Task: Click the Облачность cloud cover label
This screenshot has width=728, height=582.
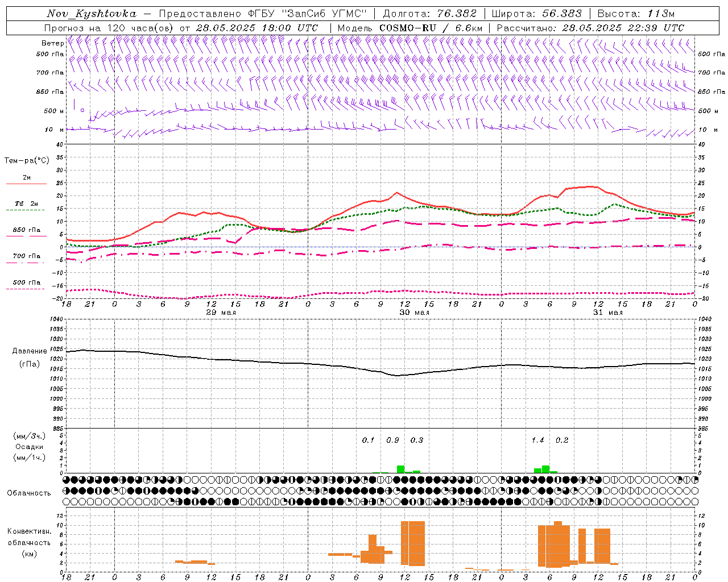Action: (29, 493)
